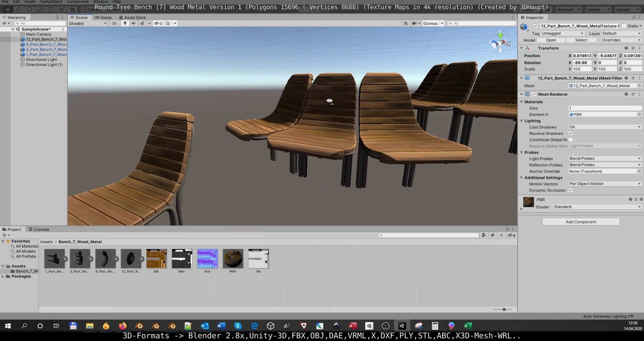Select the PBR material thumbnail

coord(233,259)
